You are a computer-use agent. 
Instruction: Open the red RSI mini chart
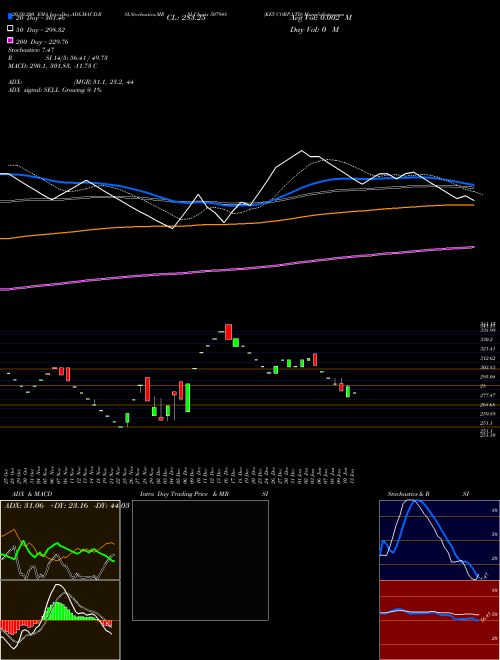pos(439,620)
